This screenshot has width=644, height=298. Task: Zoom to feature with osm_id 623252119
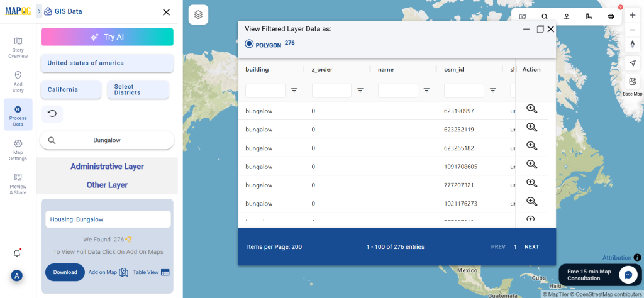point(532,127)
